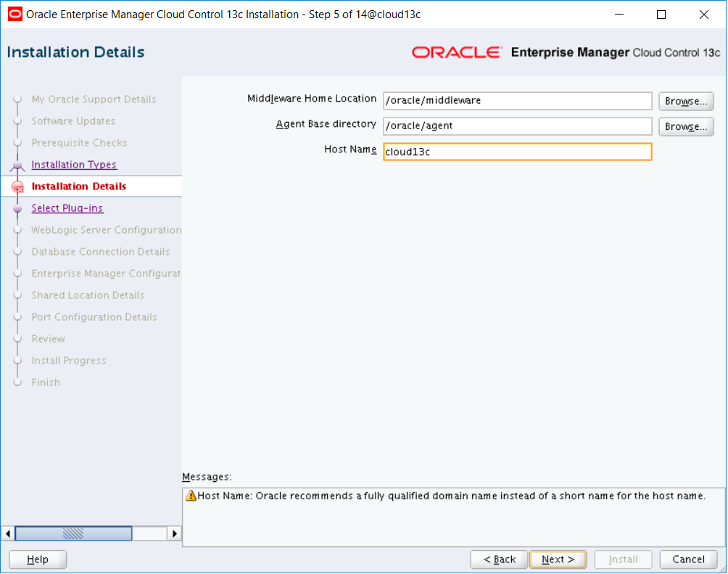The width and height of the screenshot is (728, 574).
Task: Select Installation Details in the step list
Action: [79, 186]
